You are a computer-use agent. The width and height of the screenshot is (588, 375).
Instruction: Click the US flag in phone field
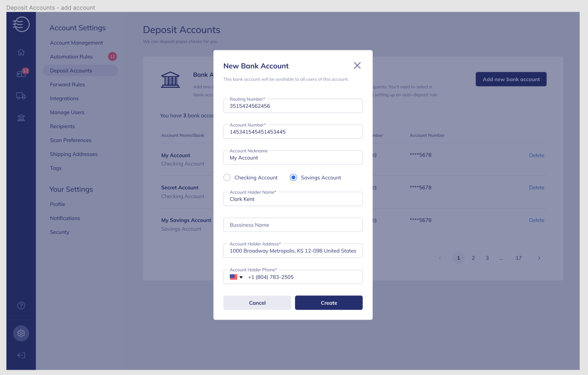[233, 277]
